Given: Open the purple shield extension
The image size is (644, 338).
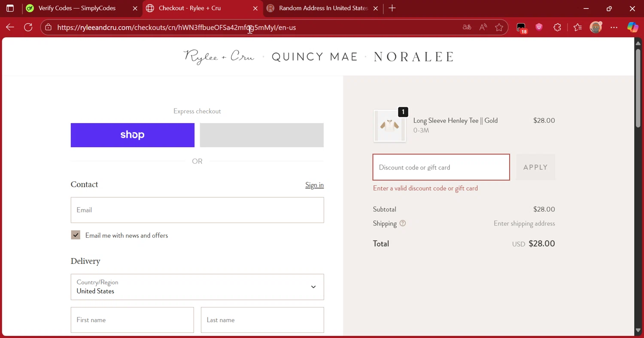Looking at the screenshot, I should coord(539,27).
